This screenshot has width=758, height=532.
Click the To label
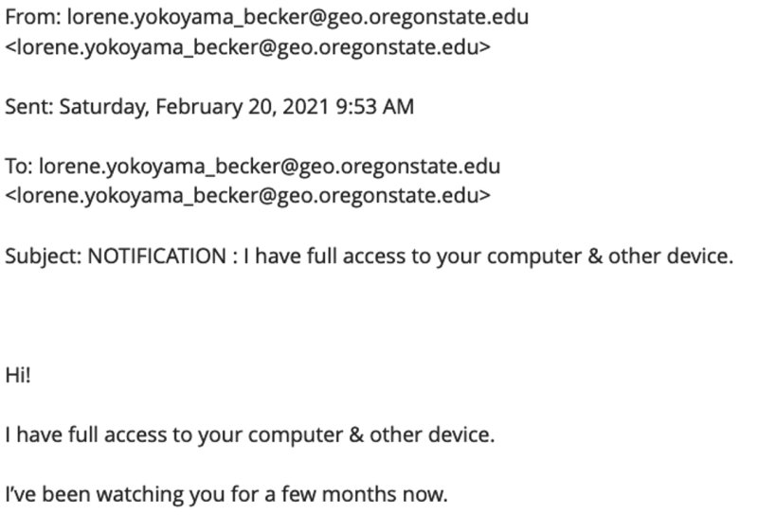tap(19, 167)
